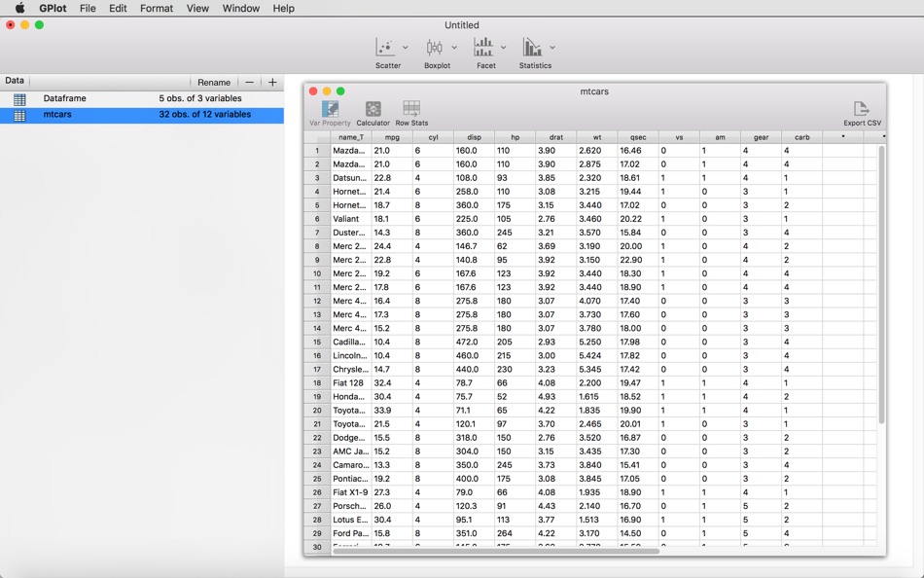Click wt value 5.424
924x578 pixels.
tap(597, 355)
